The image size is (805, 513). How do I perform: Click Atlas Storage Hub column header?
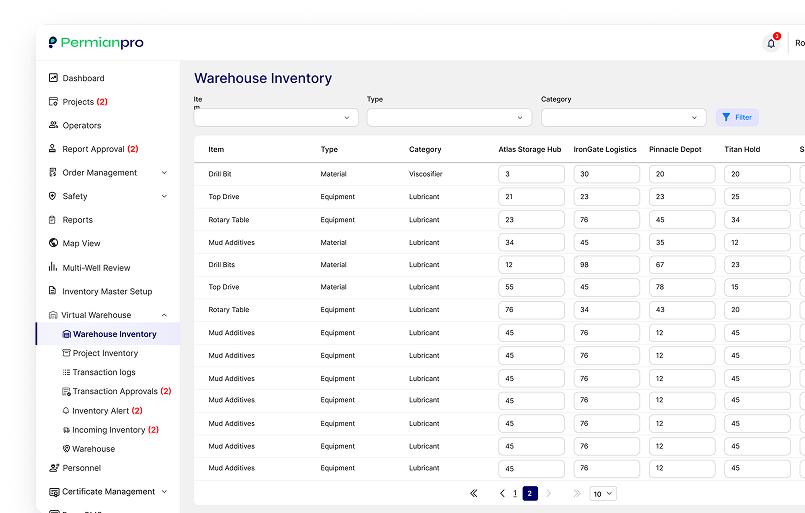530,149
